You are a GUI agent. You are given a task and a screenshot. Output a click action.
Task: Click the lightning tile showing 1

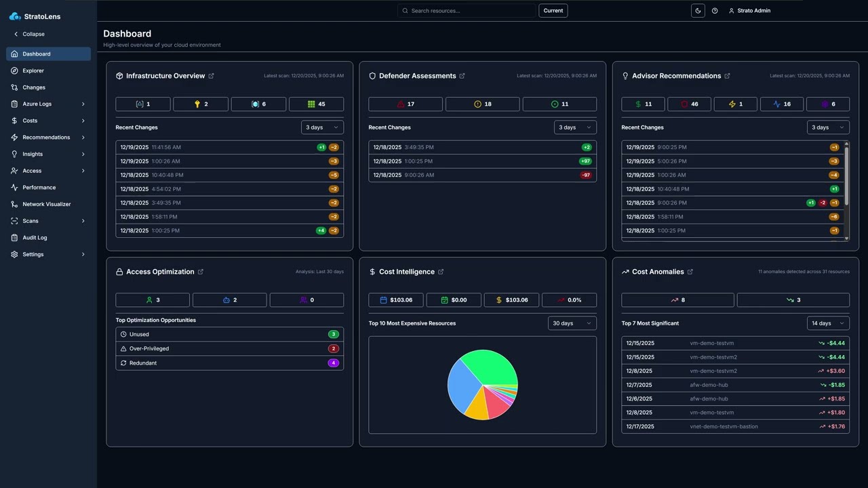tap(735, 104)
